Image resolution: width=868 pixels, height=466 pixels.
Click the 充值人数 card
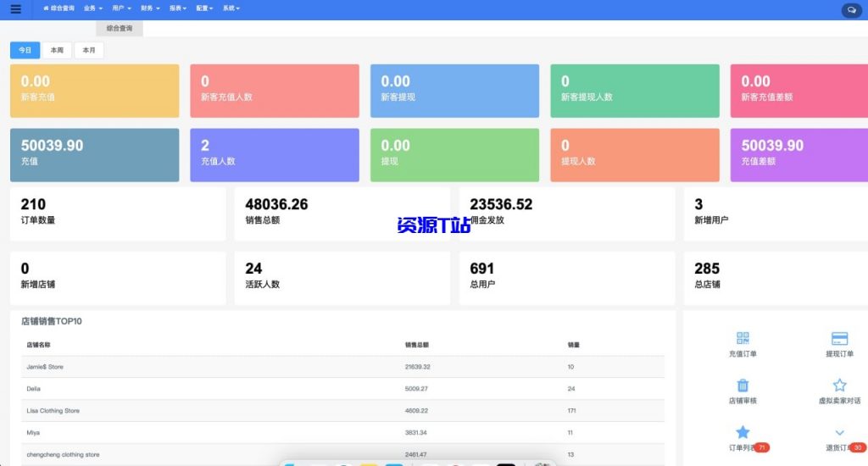(x=275, y=155)
